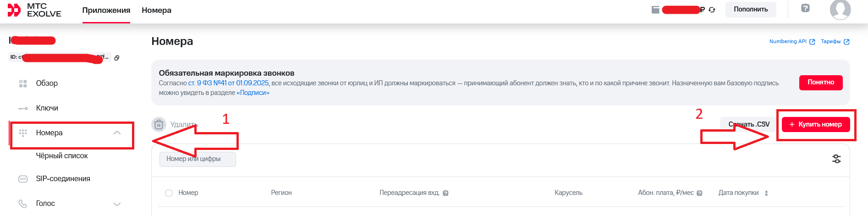
Task: Click the trash delete icon
Action: coord(159,124)
